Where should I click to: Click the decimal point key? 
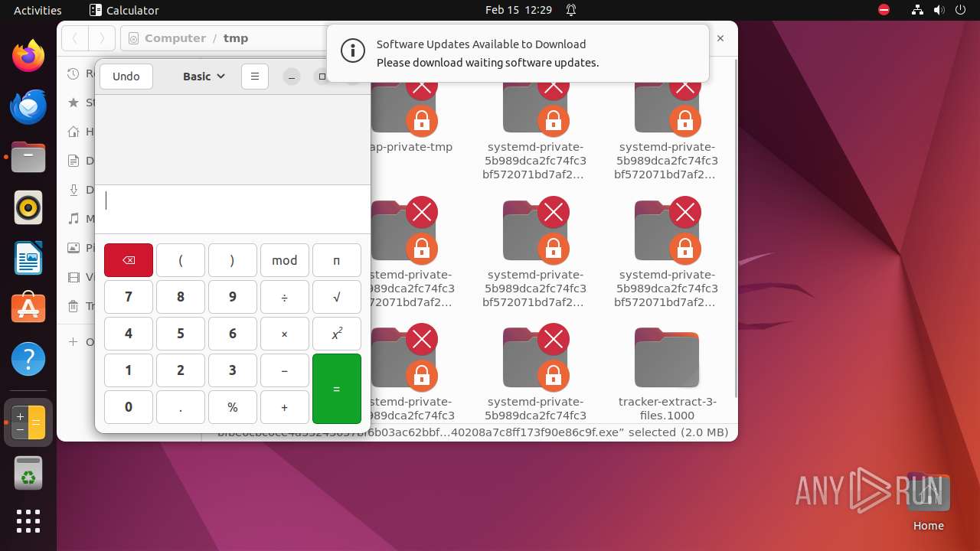(181, 407)
